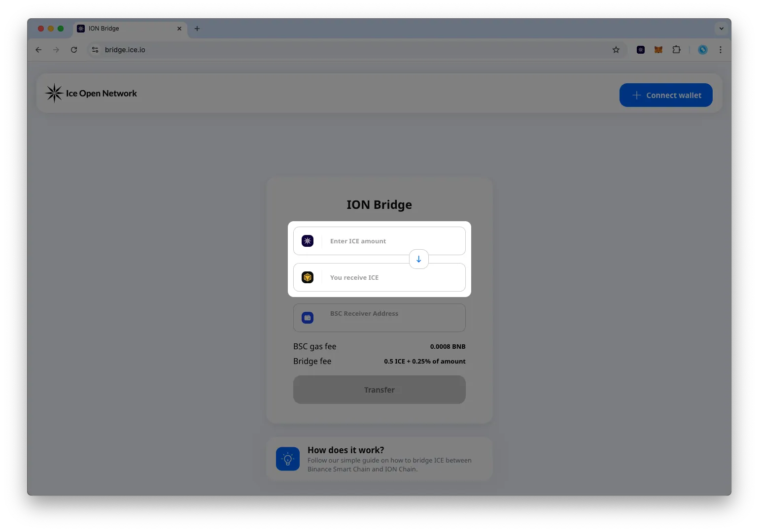Image resolution: width=759 pixels, height=532 pixels.
Task: Open the ION wallet browser extension icon
Action: click(641, 50)
